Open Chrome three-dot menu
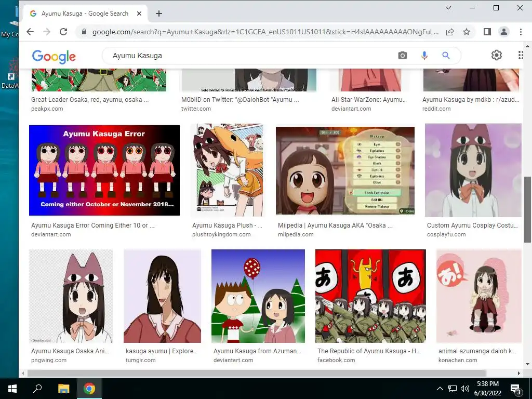The image size is (532, 399). [x=521, y=32]
